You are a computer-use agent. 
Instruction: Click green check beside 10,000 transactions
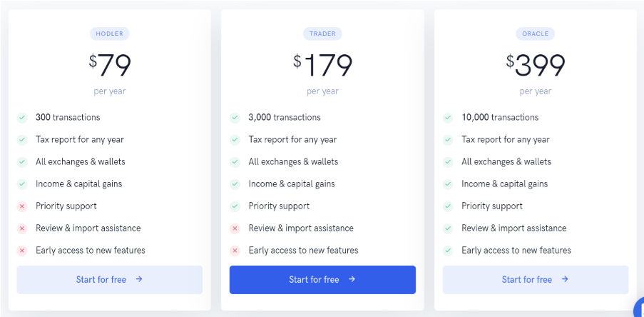coord(448,118)
